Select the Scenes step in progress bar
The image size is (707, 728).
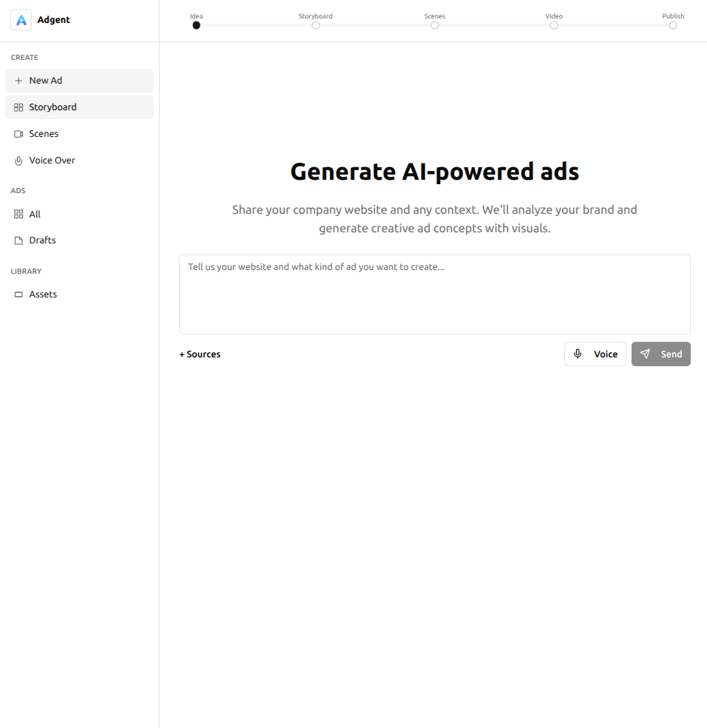(x=435, y=25)
